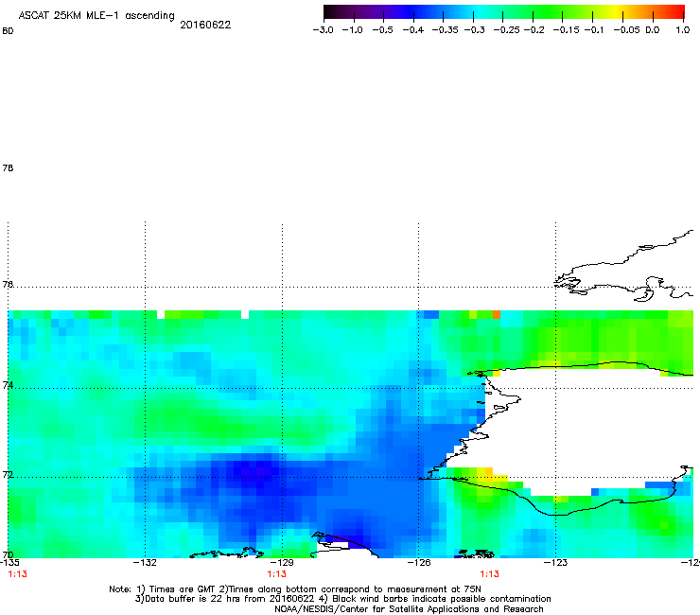
Task: Select the 76 latitude axis label
Action: pos(8,284)
